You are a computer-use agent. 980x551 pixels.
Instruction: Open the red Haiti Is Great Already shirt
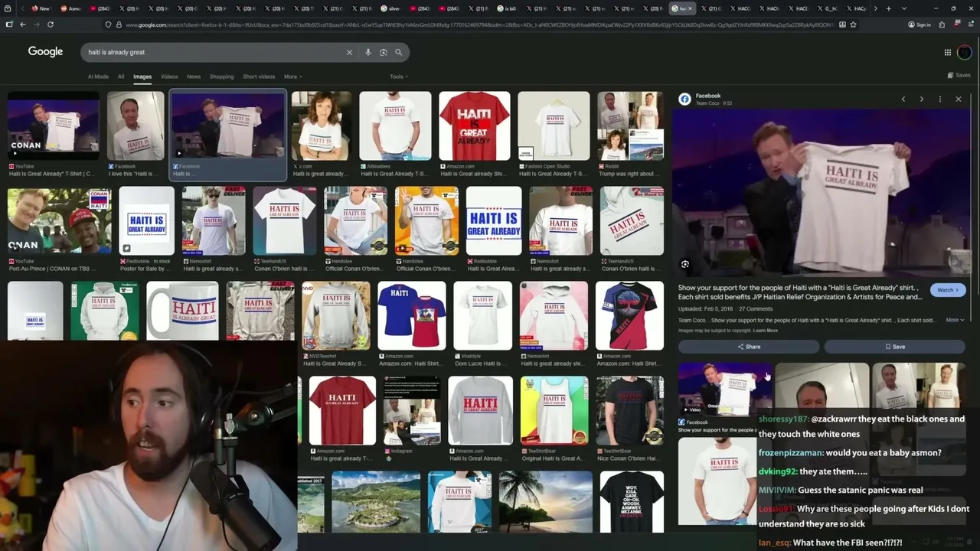coord(475,126)
